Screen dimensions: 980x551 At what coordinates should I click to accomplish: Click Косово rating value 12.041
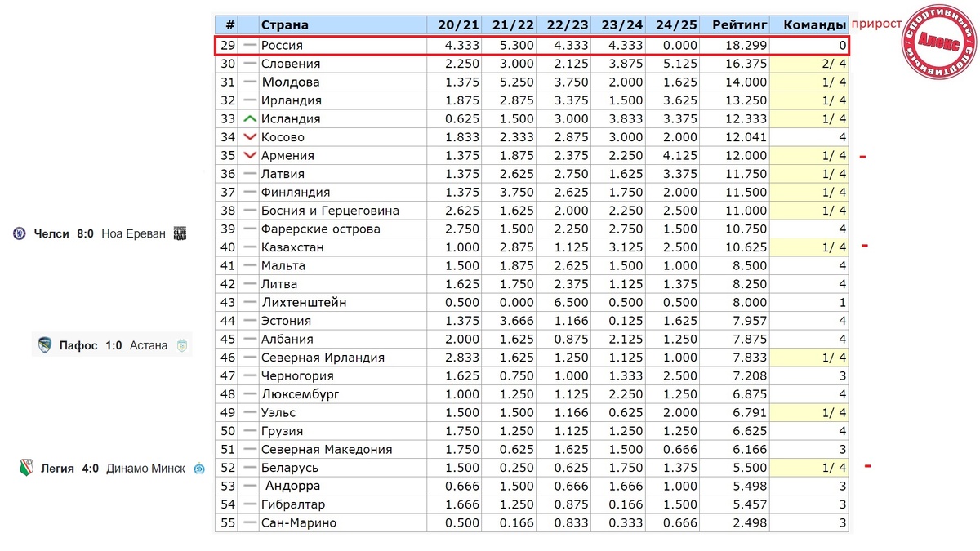click(x=747, y=137)
